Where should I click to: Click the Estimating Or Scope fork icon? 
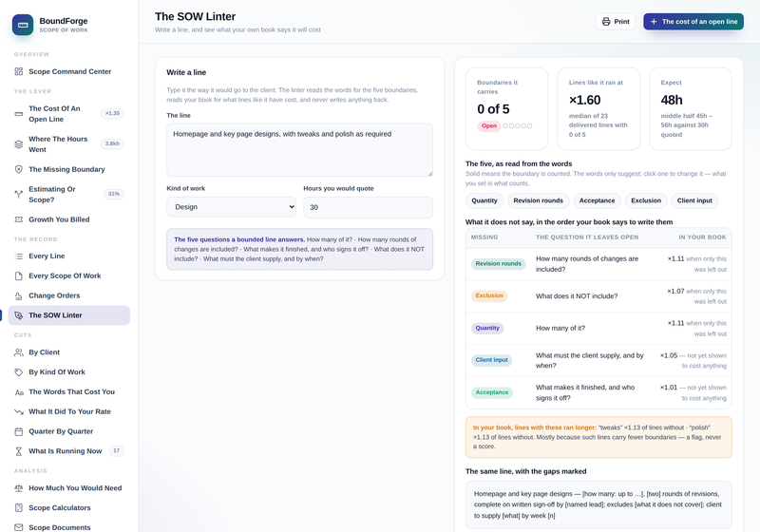click(x=18, y=195)
